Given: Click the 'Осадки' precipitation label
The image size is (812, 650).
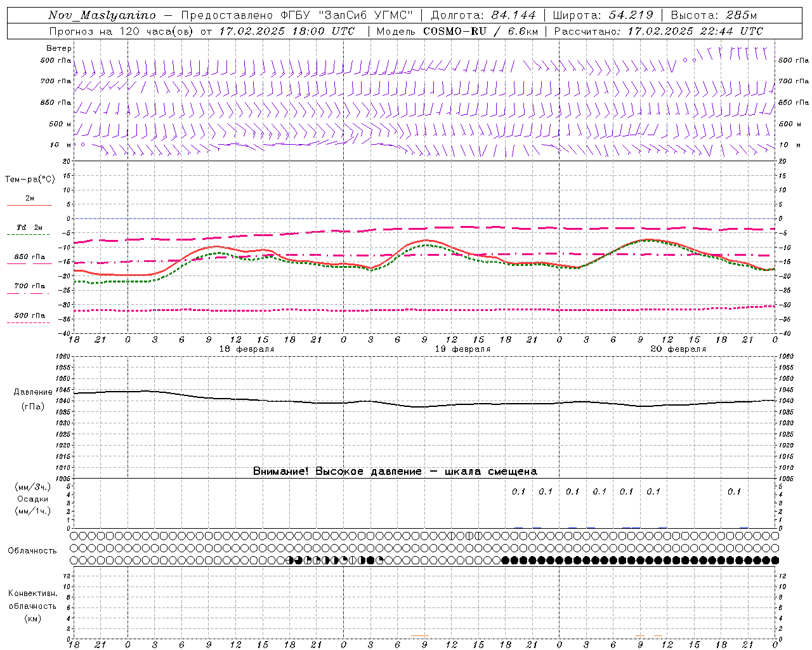Looking at the screenshot, I should (x=33, y=499).
